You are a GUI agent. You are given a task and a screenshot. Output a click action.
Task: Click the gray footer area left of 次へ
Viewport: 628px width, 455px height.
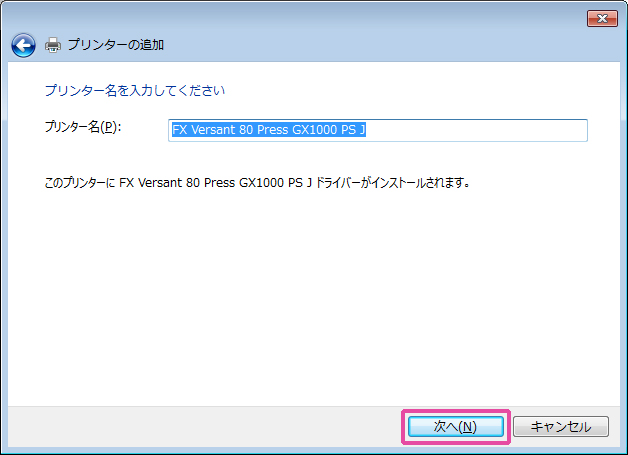(200, 426)
